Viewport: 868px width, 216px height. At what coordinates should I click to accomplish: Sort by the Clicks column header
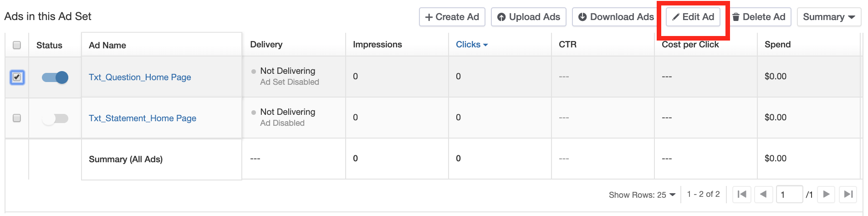471,45
